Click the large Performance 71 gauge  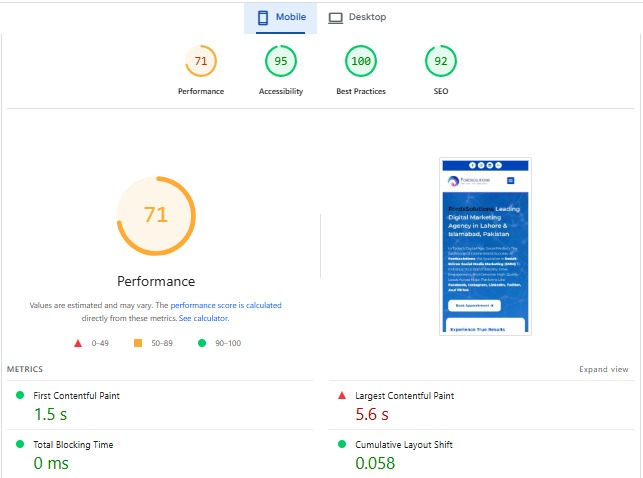156,215
